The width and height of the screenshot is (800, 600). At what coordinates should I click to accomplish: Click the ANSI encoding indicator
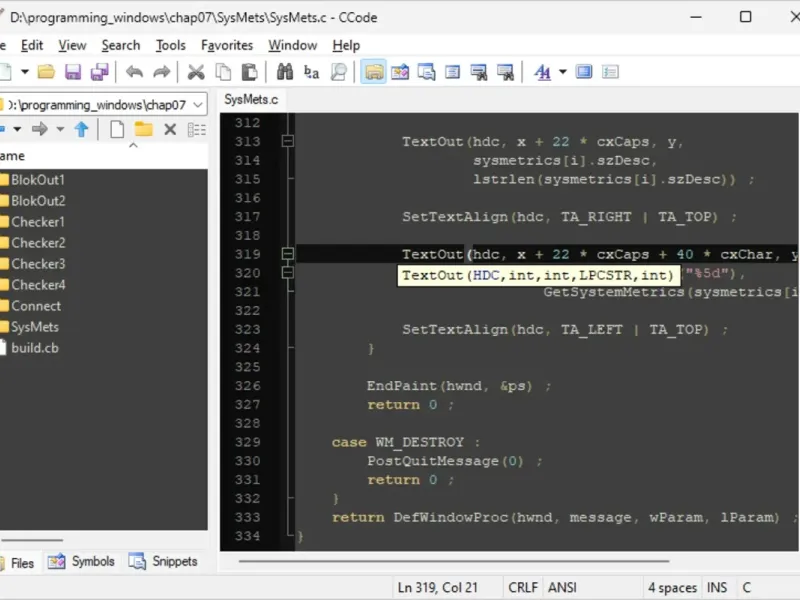pos(562,588)
